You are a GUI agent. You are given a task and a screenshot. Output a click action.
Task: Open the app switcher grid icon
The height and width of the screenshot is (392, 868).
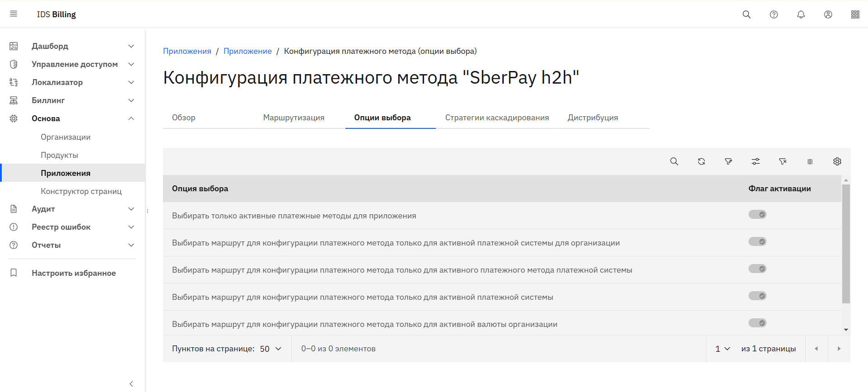855,14
